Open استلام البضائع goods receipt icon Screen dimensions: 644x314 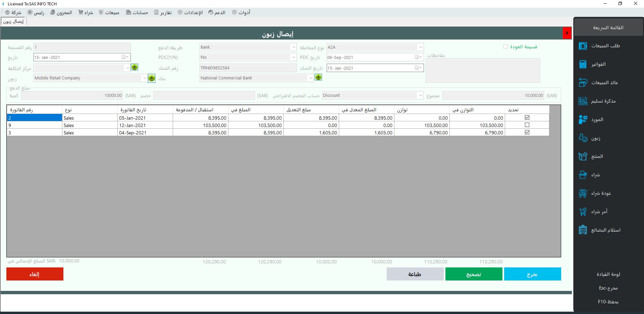583,230
